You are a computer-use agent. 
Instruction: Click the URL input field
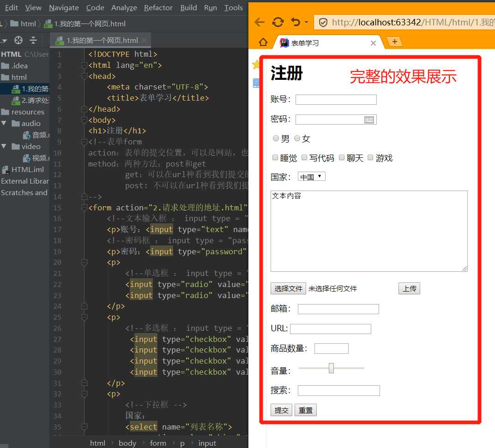tap(331, 329)
